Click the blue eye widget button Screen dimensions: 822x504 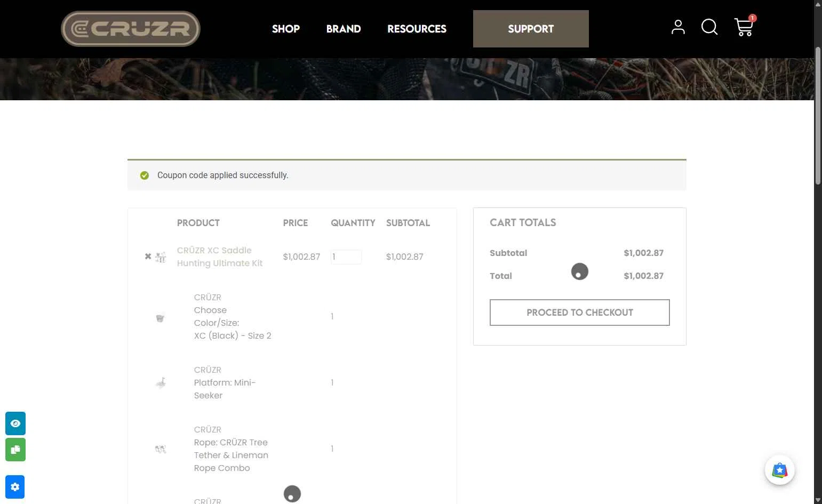[x=15, y=423]
